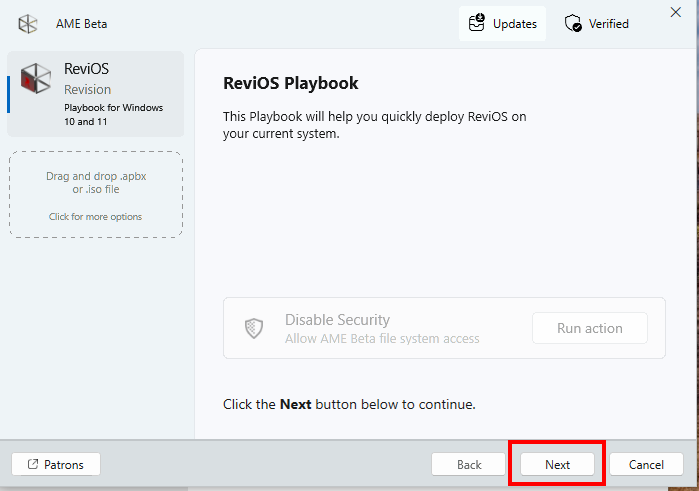
Task: Click 'Allow AME Beta file system access' text
Action: click(x=382, y=339)
